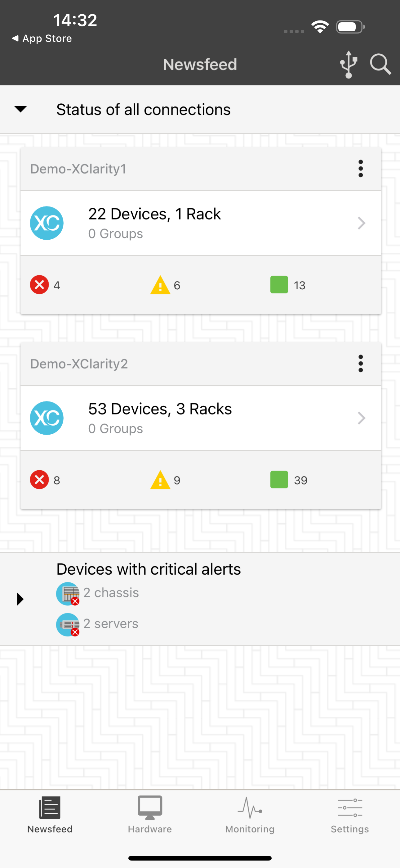Tap the green normal status square showing 13
The height and width of the screenshot is (868, 400).
coord(279,285)
